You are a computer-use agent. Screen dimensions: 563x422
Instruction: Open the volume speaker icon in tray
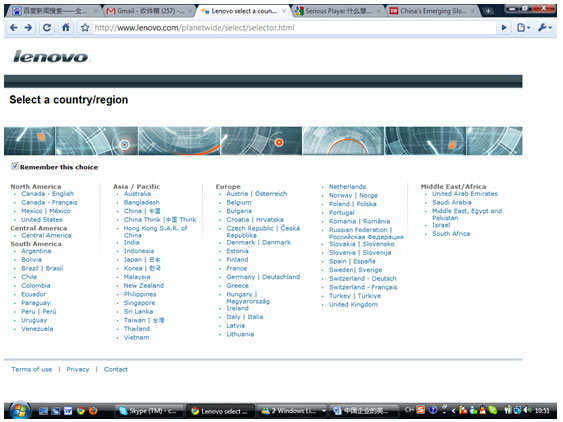coord(527,410)
